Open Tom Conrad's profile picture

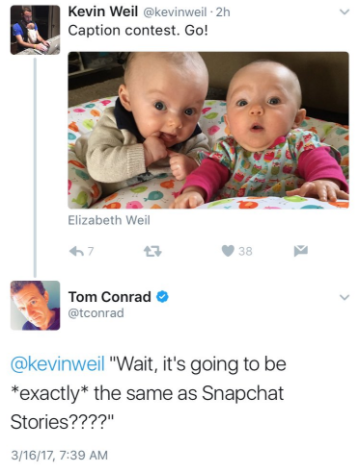35,305
